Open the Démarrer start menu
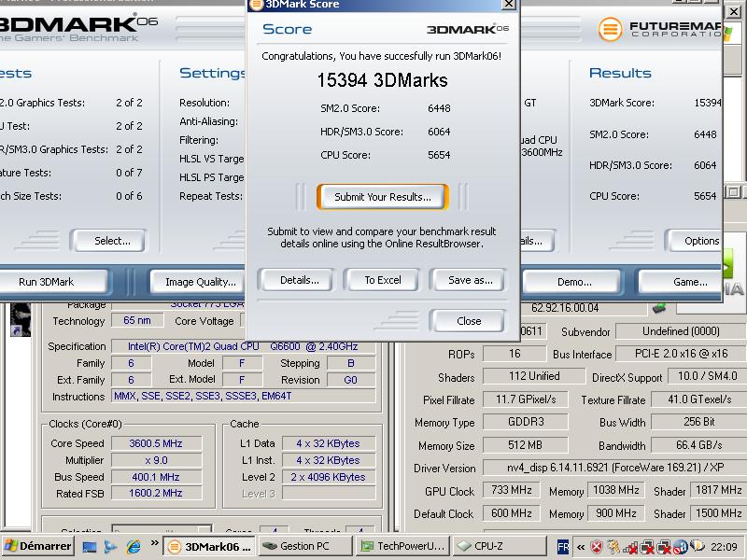The image size is (747, 560). 38,546
